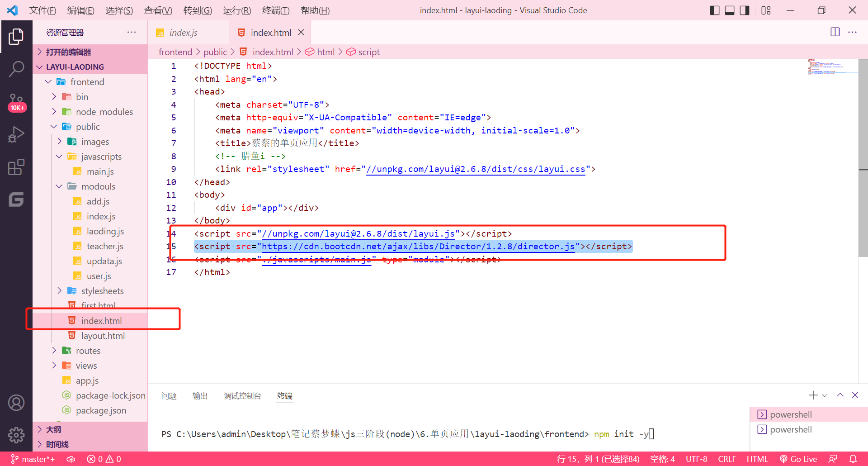
Task: Expand the 时间线 timeline section
Action: tap(90, 444)
